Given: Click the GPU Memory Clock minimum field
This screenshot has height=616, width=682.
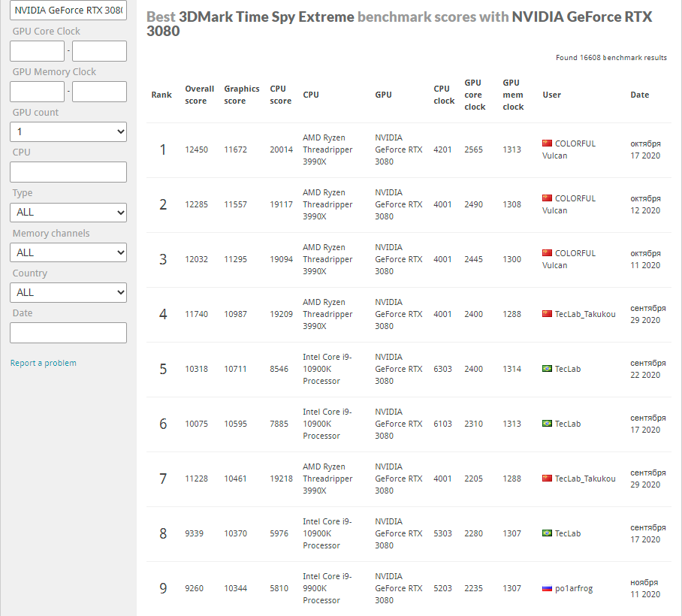Looking at the screenshot, I should [37, 92].
